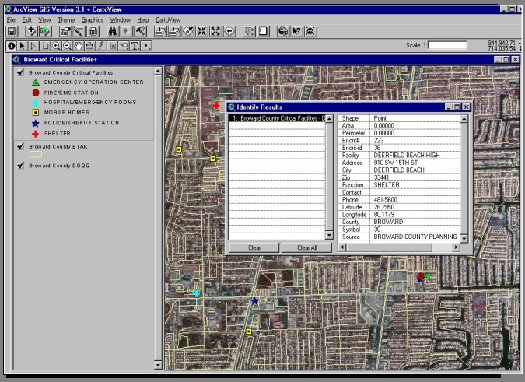Open the Theme menu
Viewport: 525px width, 382px height.
point(66,20)
